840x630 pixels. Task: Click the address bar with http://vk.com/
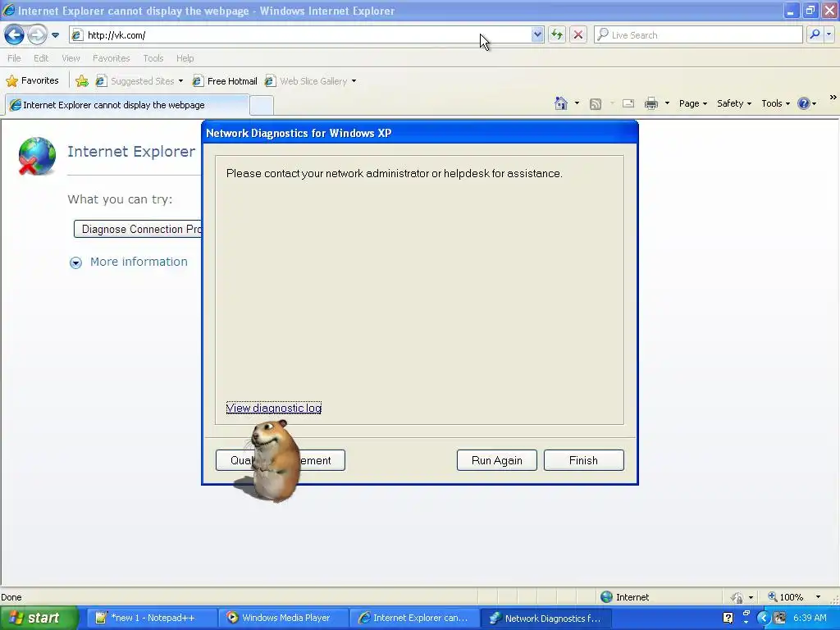tap(300, 35)
